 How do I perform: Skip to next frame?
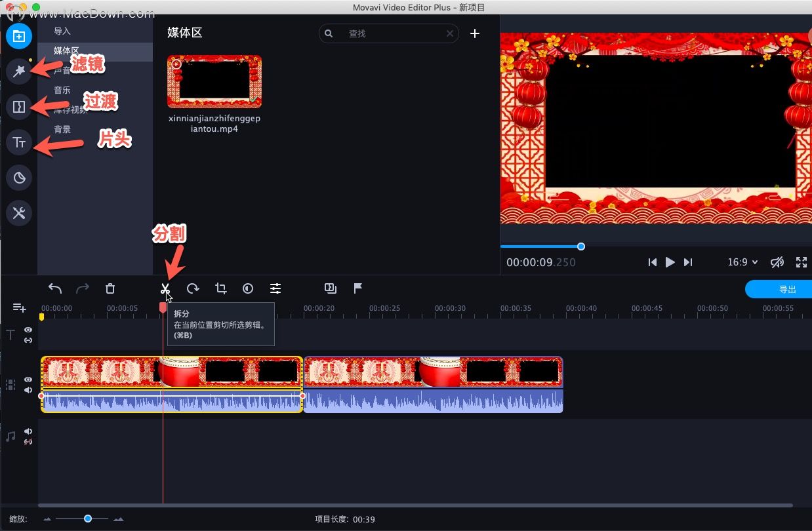[x=688, y=262]
